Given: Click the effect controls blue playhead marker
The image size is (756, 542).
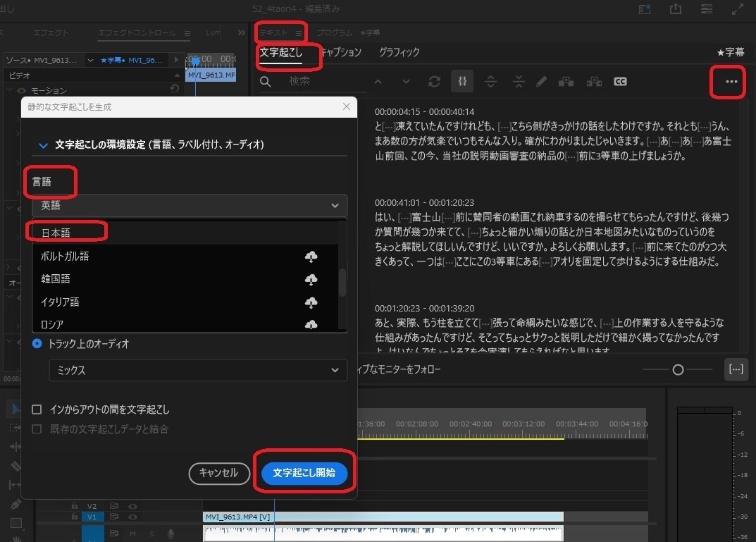Looking at the screenshot, I should (x=194, y=61).
